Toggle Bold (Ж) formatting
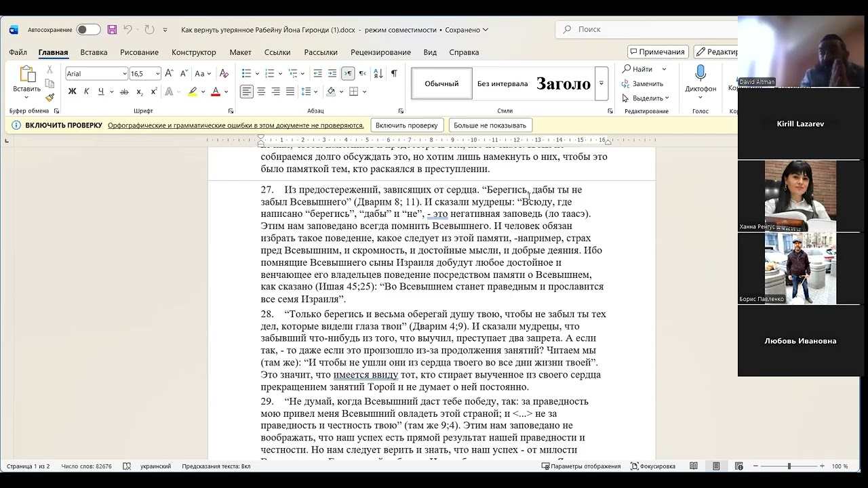The image size is (868, 488). pyautogui.click(x=72, y=91)
